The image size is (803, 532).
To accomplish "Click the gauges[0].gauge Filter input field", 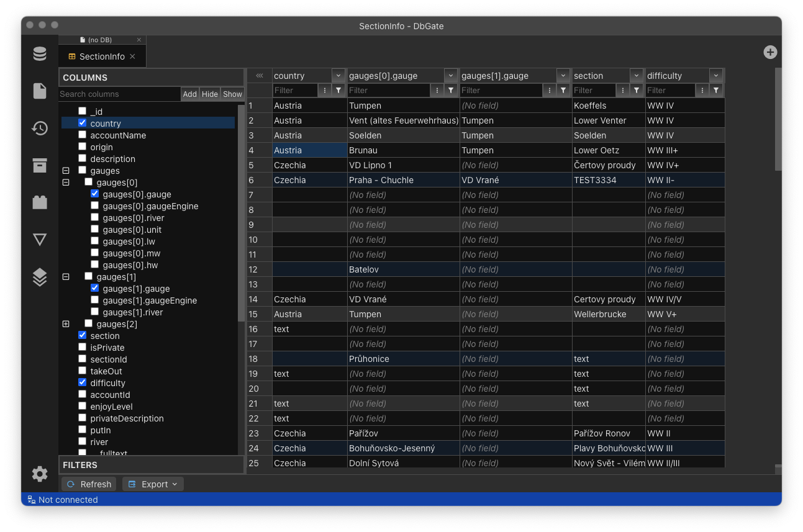I will (389, 91).
